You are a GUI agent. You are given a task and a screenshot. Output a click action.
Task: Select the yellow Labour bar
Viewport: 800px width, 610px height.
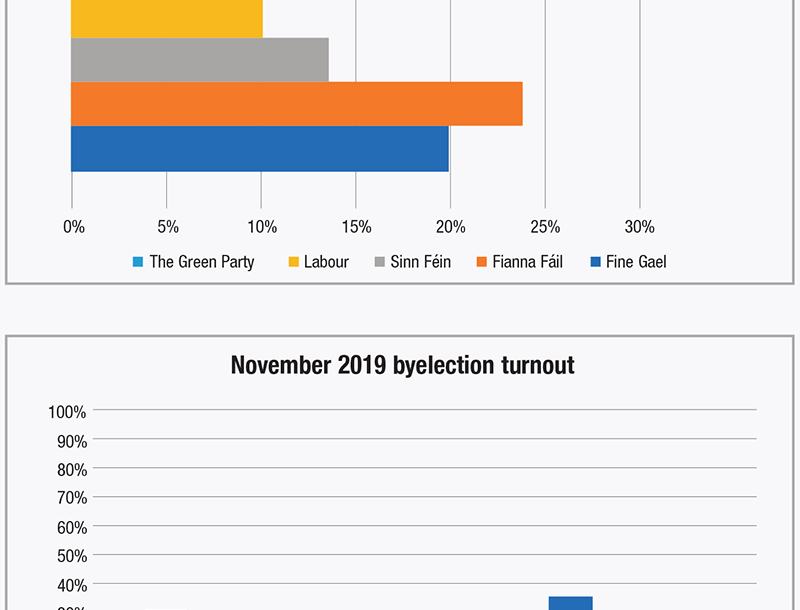(x=166, y=18)
